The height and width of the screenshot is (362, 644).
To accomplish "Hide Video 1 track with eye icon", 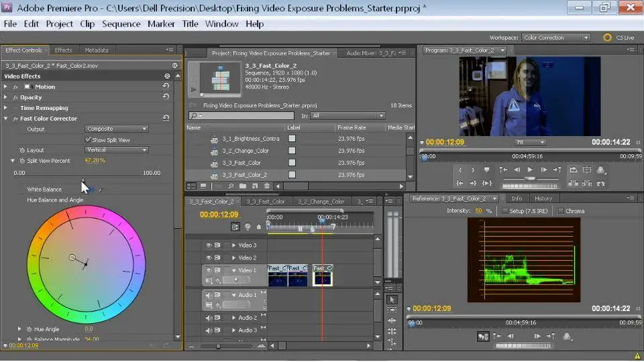I will coord(209,270).
